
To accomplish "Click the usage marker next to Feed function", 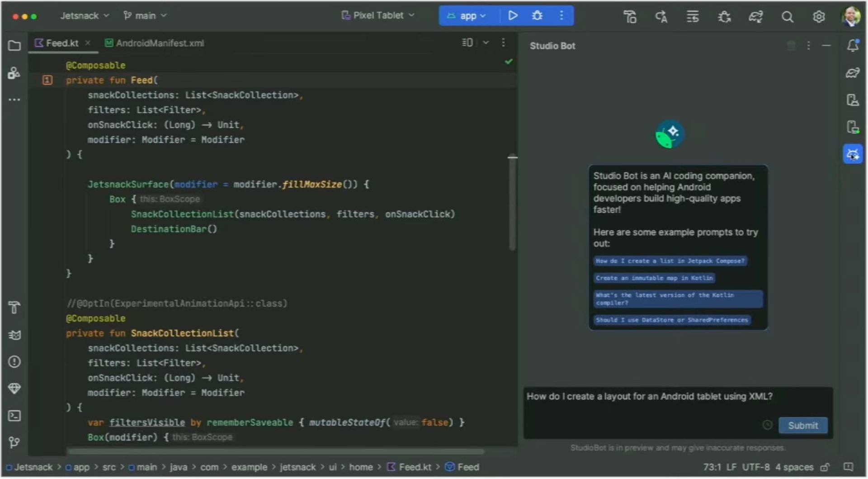I will click(x=47, y=80).
